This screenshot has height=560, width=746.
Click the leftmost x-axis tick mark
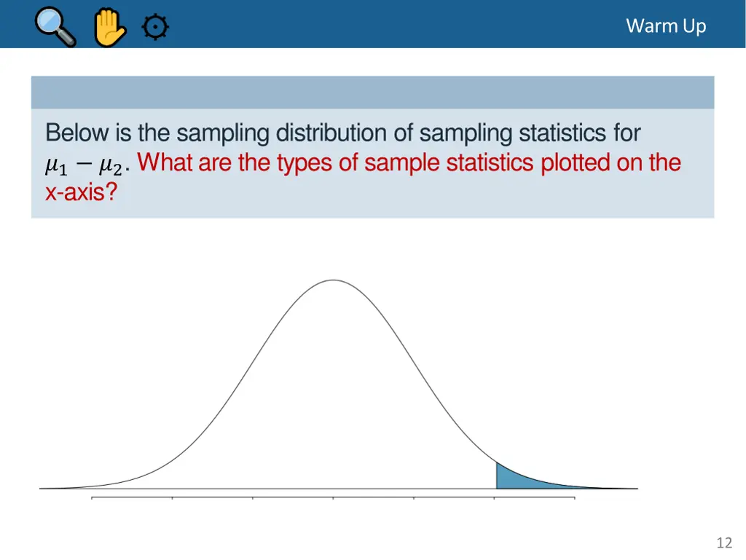(92, 497)
